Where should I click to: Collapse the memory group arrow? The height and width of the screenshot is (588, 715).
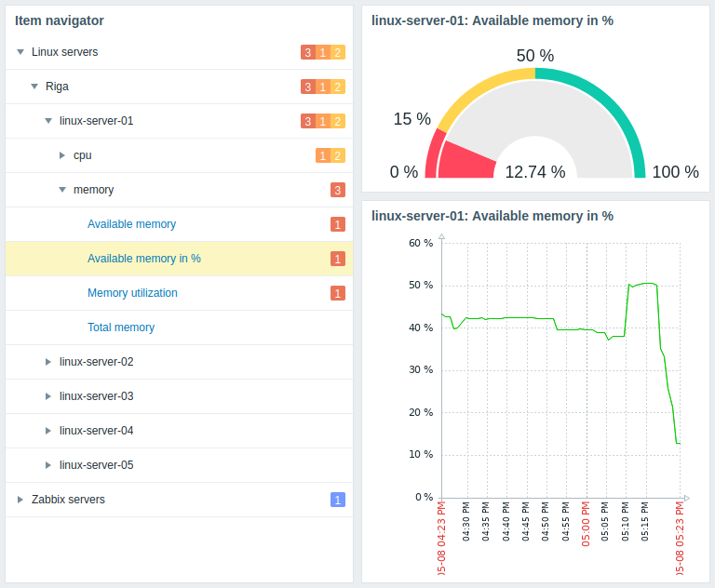[x=62, y=190]
